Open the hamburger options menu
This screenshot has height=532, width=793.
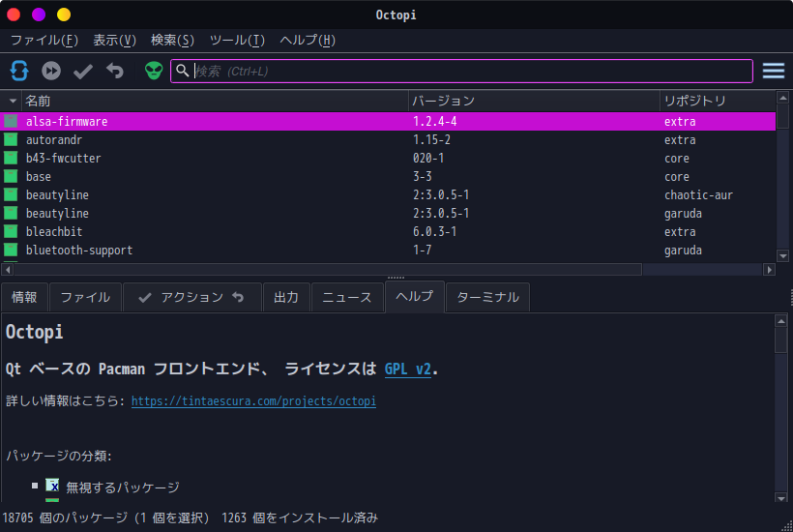[774, 71]
